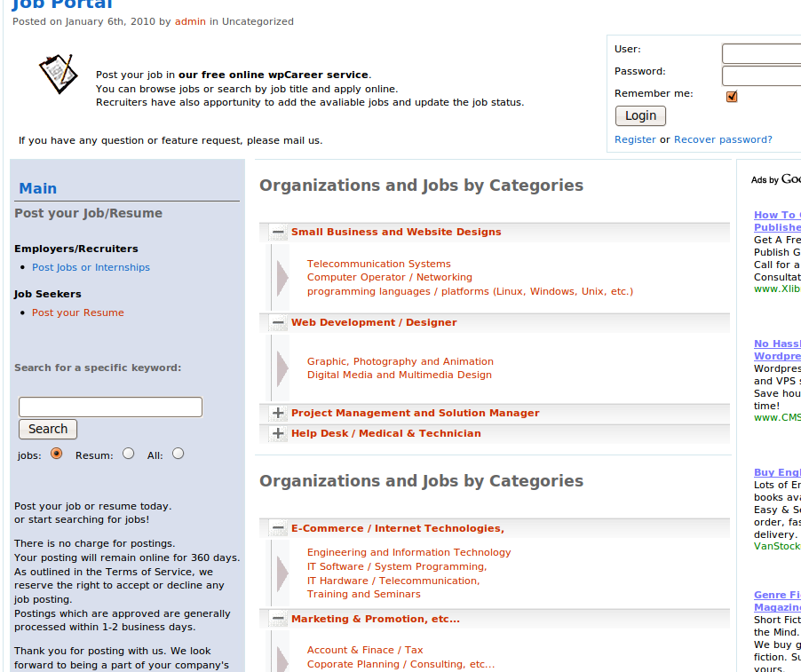Select the Resum radio button
This screenshot has width=801, height=672.
(129, 454)
